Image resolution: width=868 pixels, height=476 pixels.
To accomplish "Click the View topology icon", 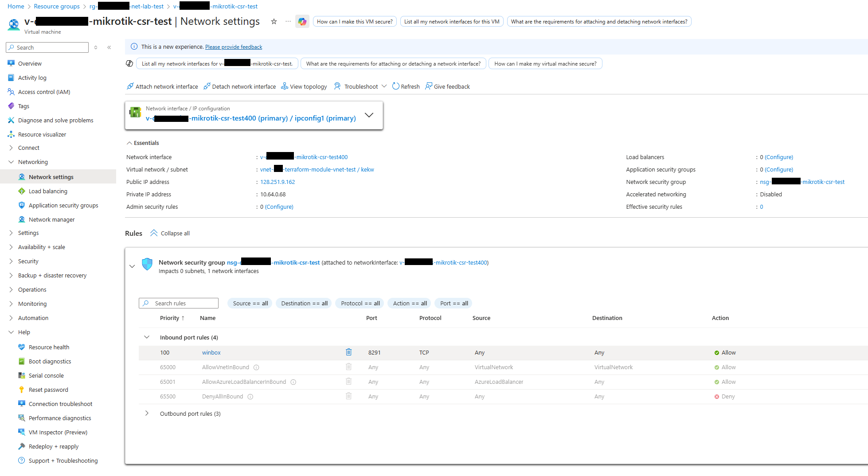I will pyautogui.click(x=285, y=86).
